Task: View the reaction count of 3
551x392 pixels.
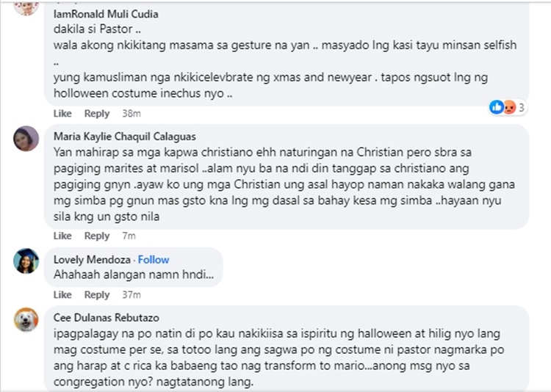Action: pos(521,108)
